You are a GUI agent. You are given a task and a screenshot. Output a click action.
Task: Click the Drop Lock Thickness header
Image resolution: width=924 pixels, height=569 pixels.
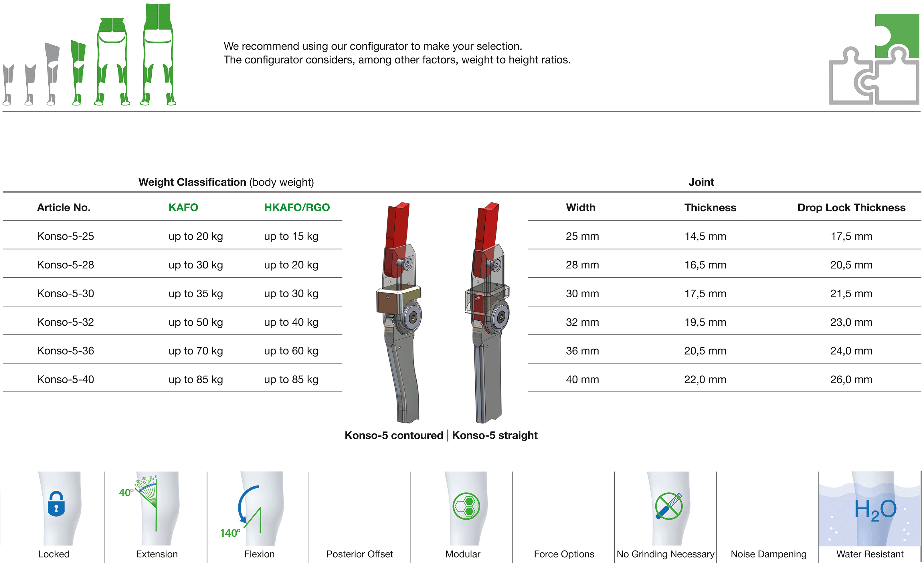[851, 207]
